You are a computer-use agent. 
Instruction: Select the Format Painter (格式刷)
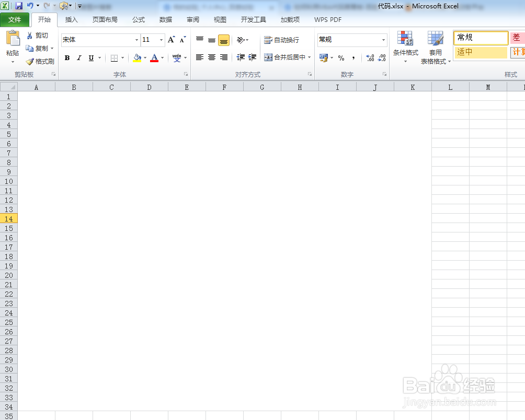coord(40,62)
